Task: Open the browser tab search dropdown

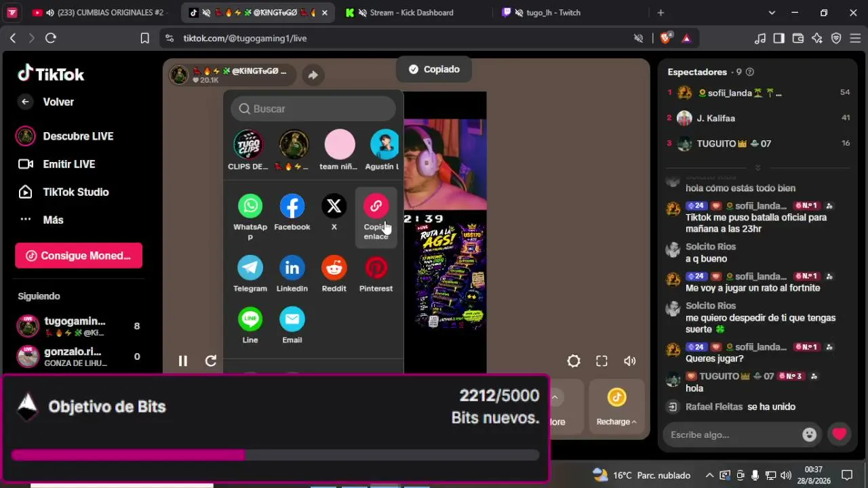Action: click(772, 12)
